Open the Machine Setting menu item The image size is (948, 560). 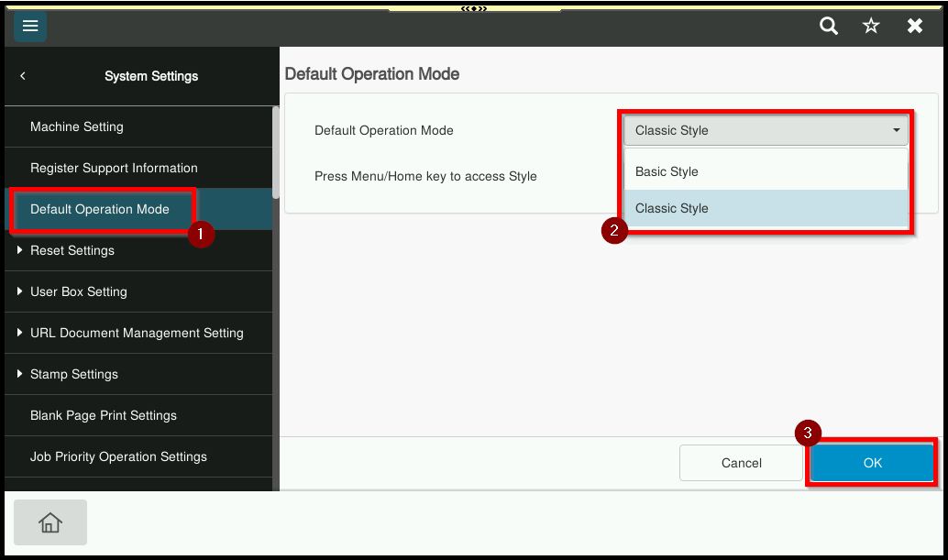(x=77, y=126)
